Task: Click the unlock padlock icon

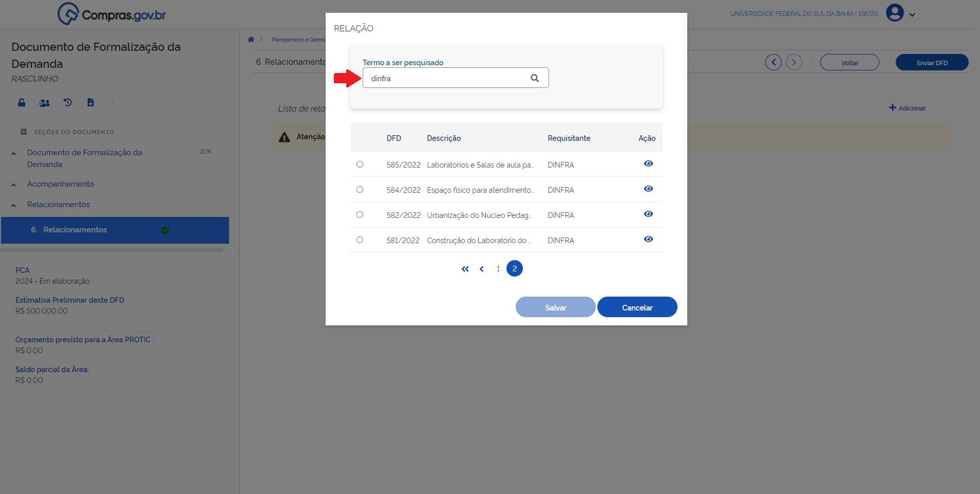Action: point(22,102)
